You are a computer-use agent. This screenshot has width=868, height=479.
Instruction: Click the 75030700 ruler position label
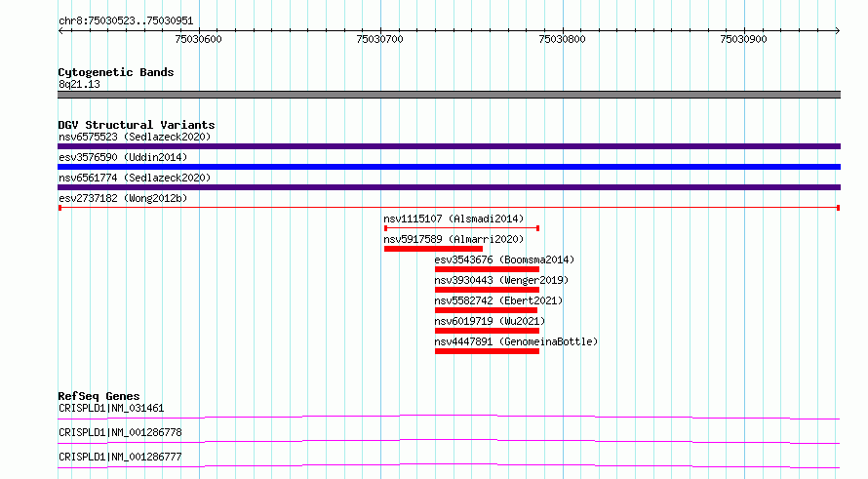pos(379,39)
